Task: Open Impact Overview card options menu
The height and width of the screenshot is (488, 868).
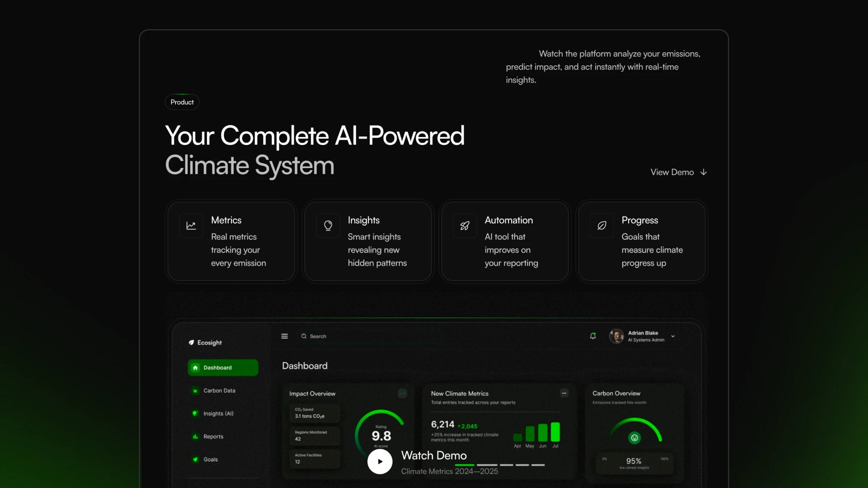Action: [x=403, y=393]
